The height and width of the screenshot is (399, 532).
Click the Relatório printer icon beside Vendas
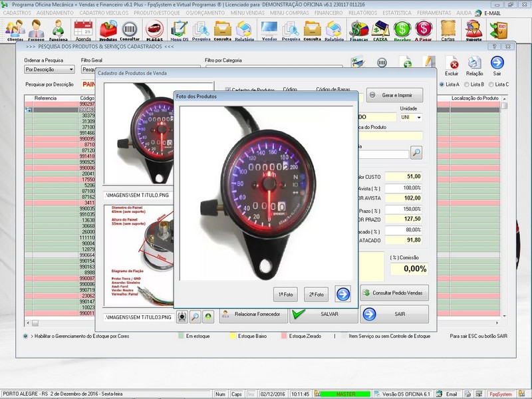334,30
